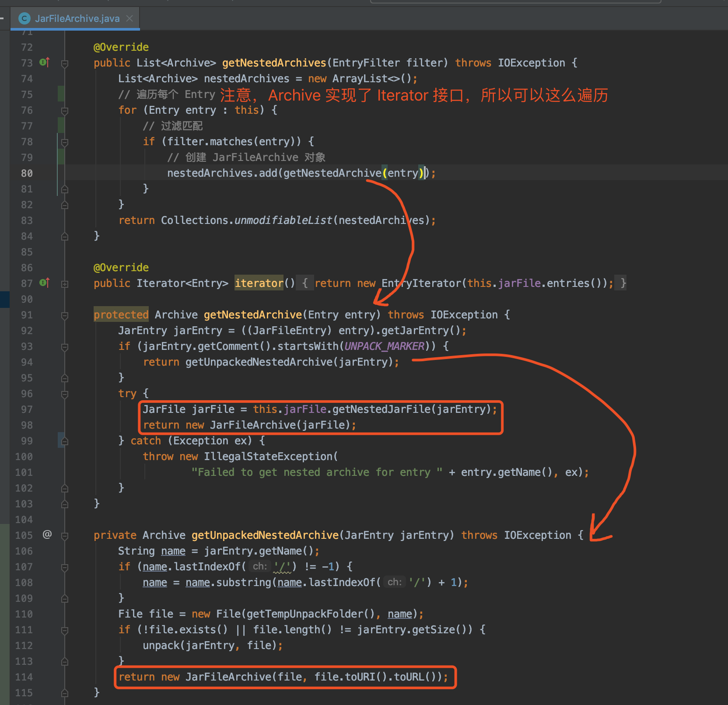
Task: Click the "Failed to get nested archive" string
Action: 317,472
